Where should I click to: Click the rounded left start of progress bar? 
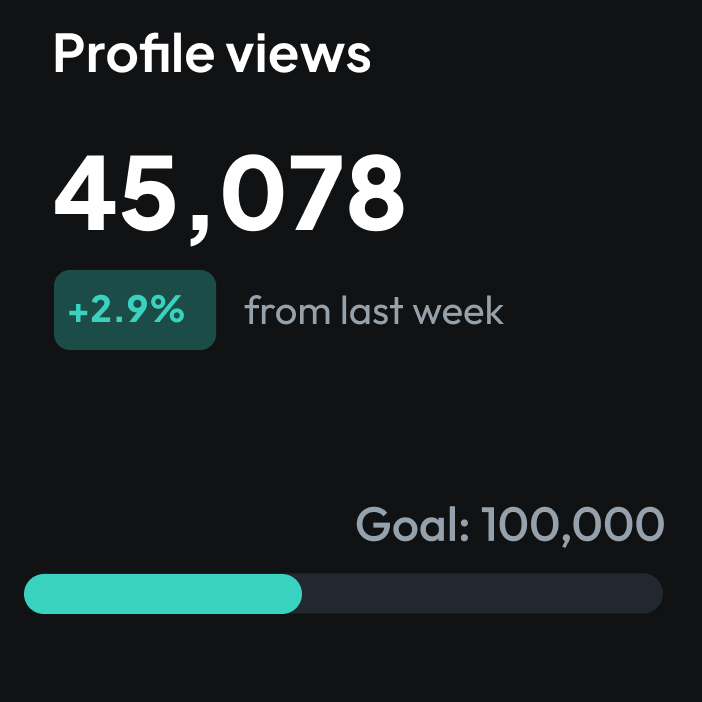click(x=34, y=593)
